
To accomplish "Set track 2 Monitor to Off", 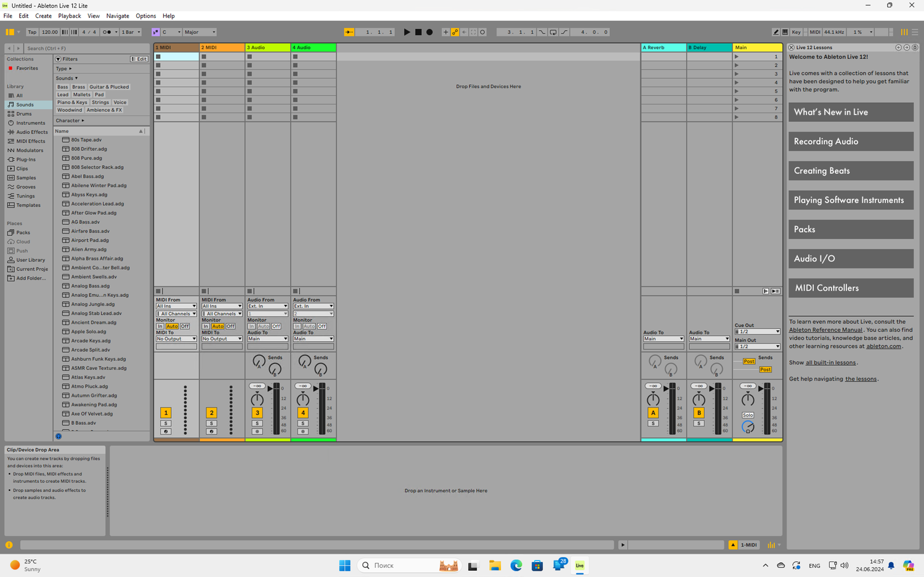I will pyautogui.click(x=230, y=326).
